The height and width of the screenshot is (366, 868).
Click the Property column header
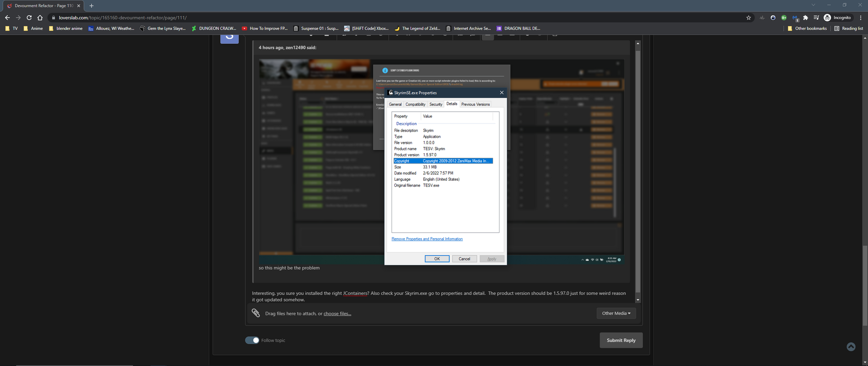406,116
